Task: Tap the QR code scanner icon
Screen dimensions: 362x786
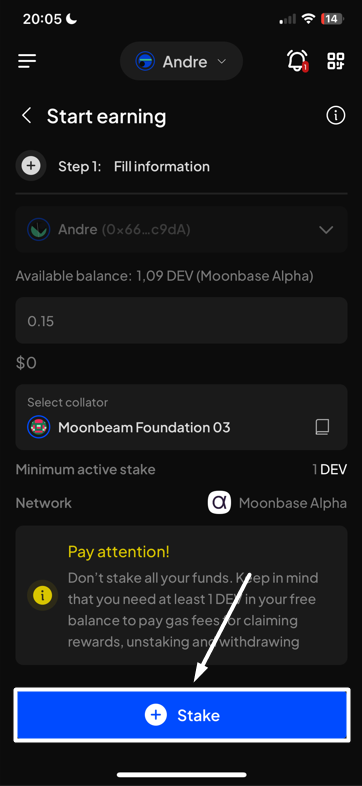Action: [x=336, y=61]
